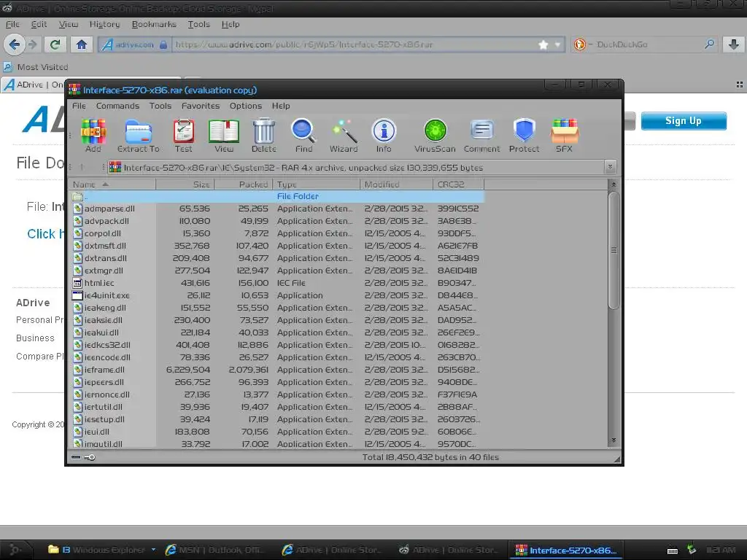Create SFX archive icon
Image resolution: width=747 pixels, height=560 pixels.
coord(564,135)
